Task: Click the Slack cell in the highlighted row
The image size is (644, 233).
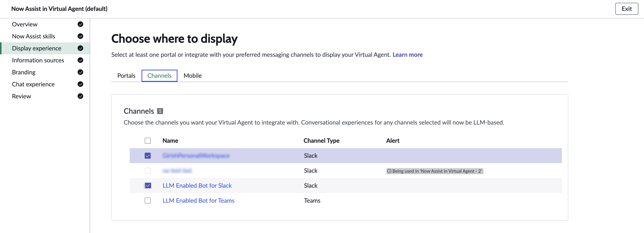Action: click(311, 156)
